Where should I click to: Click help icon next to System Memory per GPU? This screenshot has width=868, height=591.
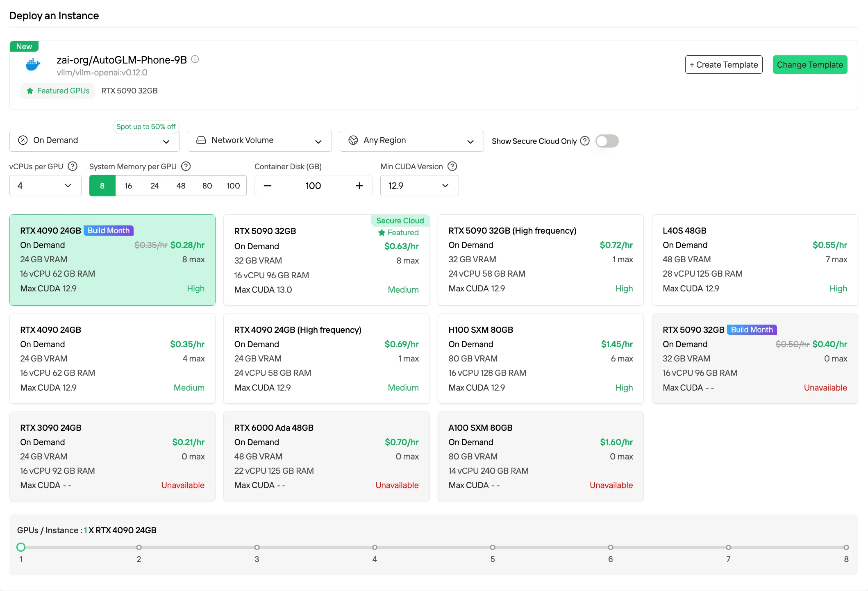click(186, 166)
